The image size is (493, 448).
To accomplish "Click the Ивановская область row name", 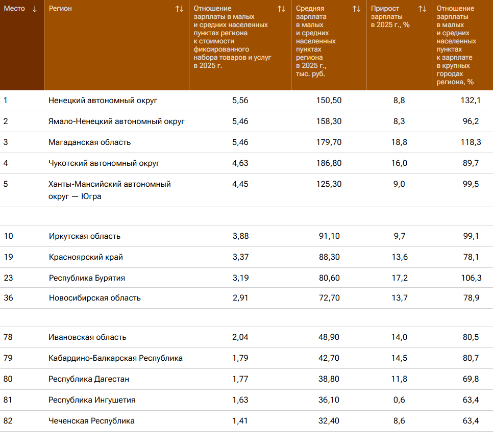I will click(x=87, y=337).
